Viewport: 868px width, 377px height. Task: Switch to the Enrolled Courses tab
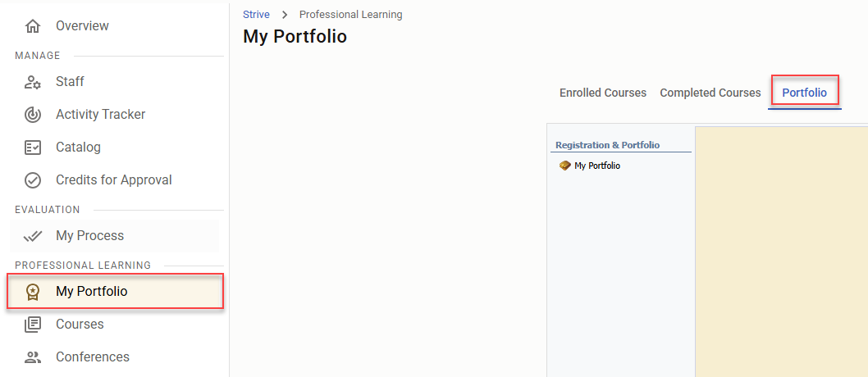(x=603, y=93)
